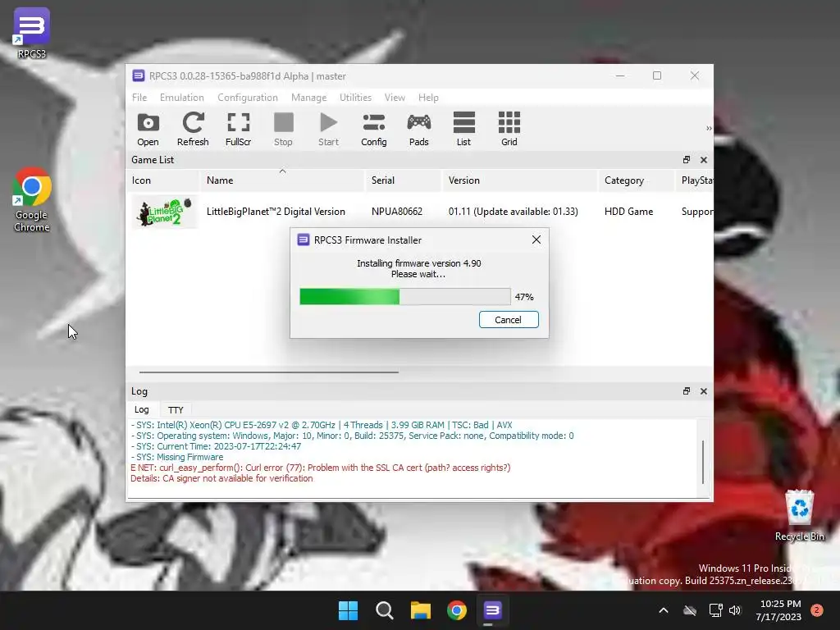Viewport: 840px width, 630px height.
Task: Open the View menu
Action: 395,98
